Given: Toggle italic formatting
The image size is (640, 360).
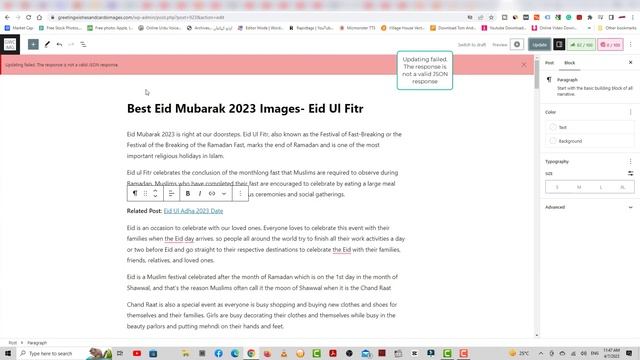Looking at the screenshot, I should tap(200, 193).
